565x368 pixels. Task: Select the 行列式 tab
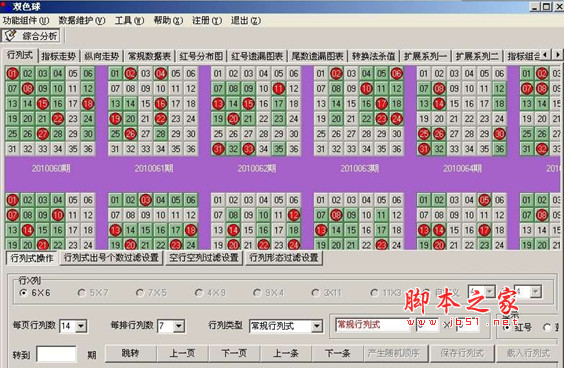(20, 56)
